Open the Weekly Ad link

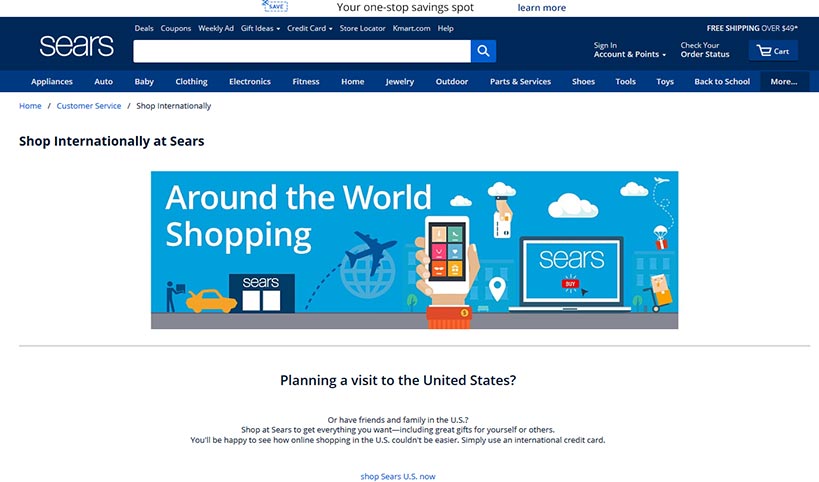pos(216,28)
